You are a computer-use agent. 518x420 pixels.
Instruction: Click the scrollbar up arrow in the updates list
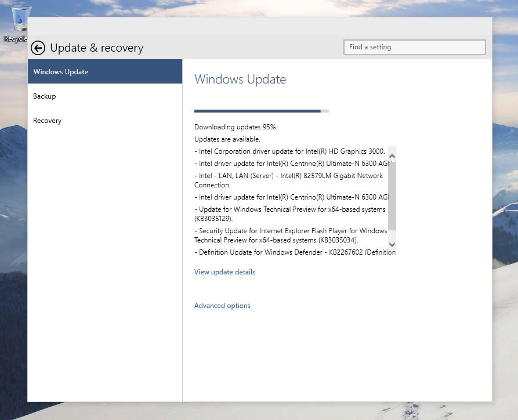(x=392, y=155)
